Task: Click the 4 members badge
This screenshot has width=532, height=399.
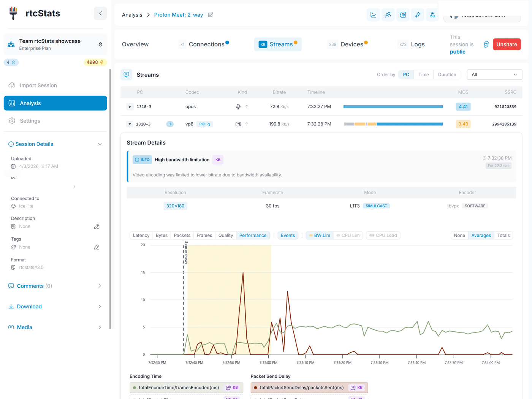Action: coord(11,62)
